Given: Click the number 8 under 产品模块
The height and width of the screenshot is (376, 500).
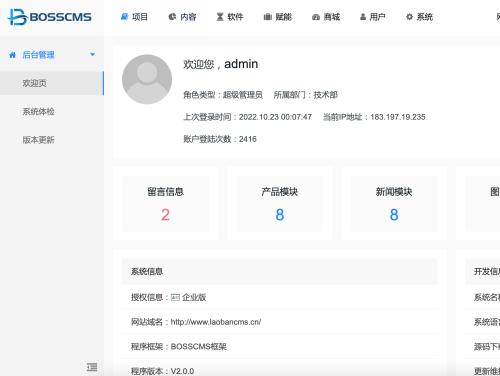Looking at the screenshot, I should coord(280,215).
